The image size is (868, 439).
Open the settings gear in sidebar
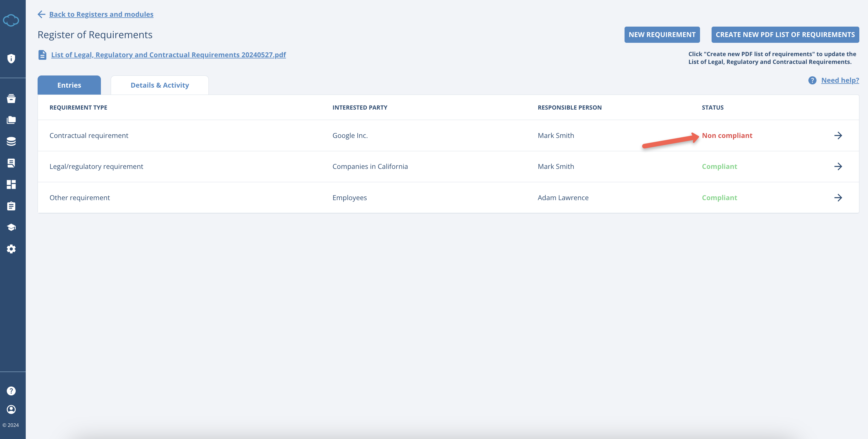11,249
